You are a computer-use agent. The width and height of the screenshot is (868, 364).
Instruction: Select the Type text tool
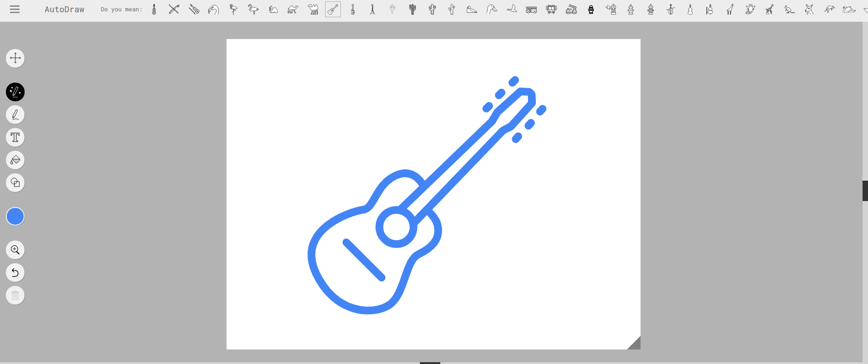coord(15,138)
